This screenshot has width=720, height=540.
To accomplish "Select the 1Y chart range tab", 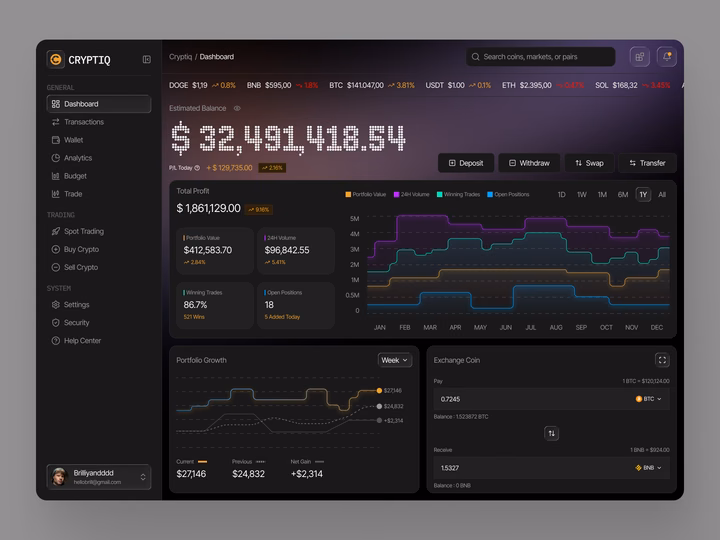I will [643, 194].
